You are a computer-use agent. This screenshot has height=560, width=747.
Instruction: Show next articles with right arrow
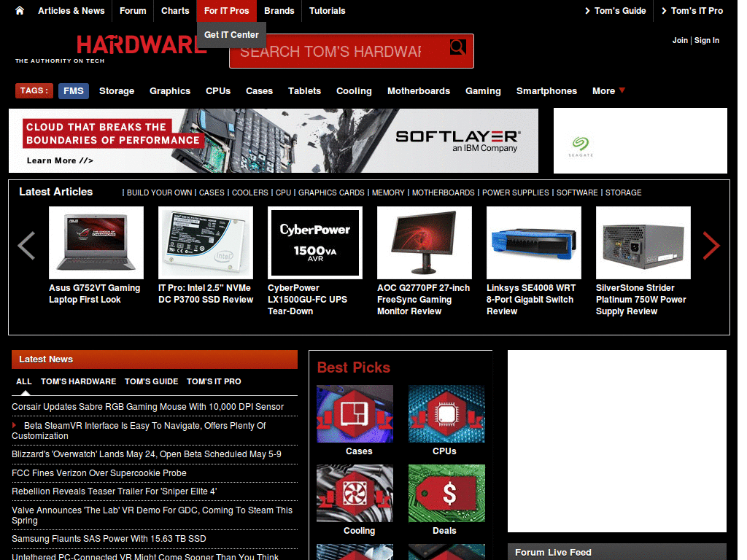pos(711,245)
